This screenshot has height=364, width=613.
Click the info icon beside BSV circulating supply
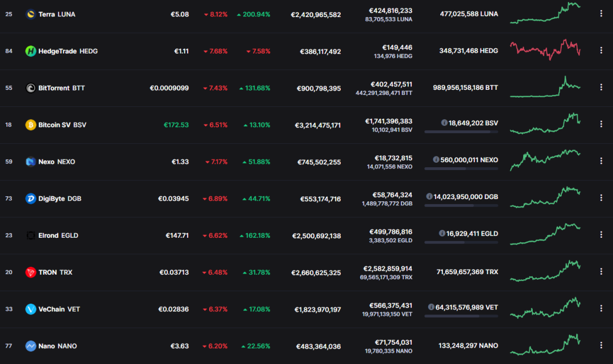point(444,123)
